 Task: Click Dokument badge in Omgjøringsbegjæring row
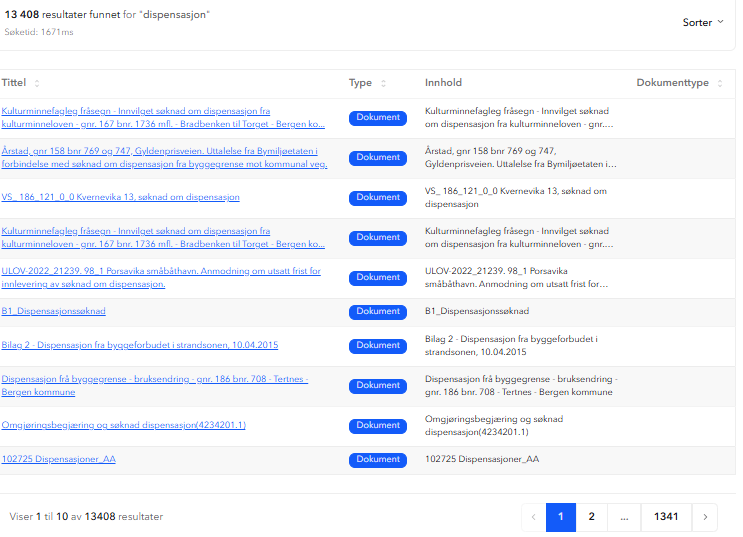point(378,426)
